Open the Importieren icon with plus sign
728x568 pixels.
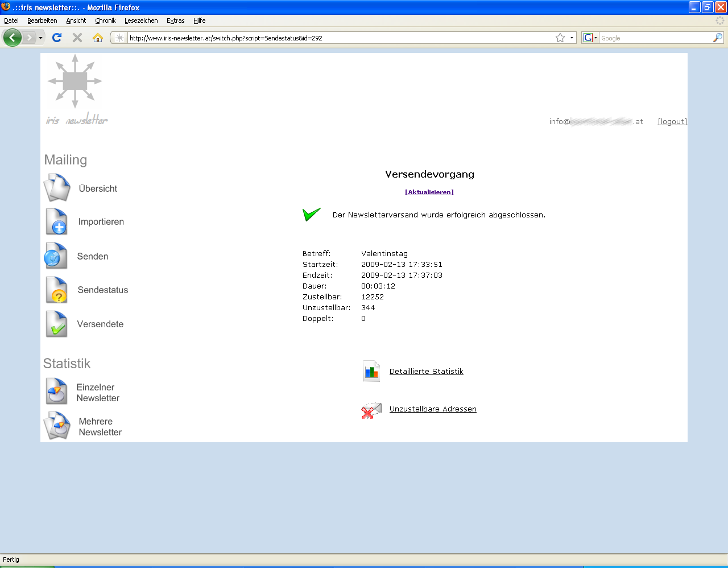click(57, 222)
